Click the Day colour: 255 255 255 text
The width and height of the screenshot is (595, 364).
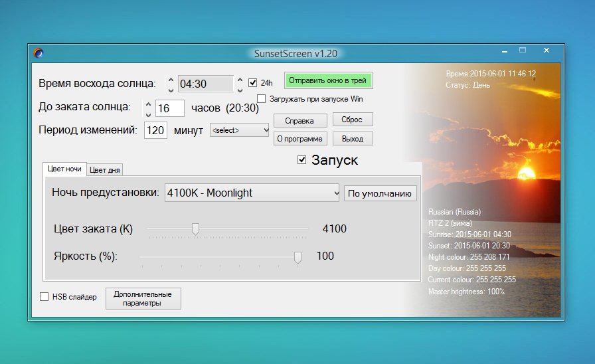click(467, 268)
